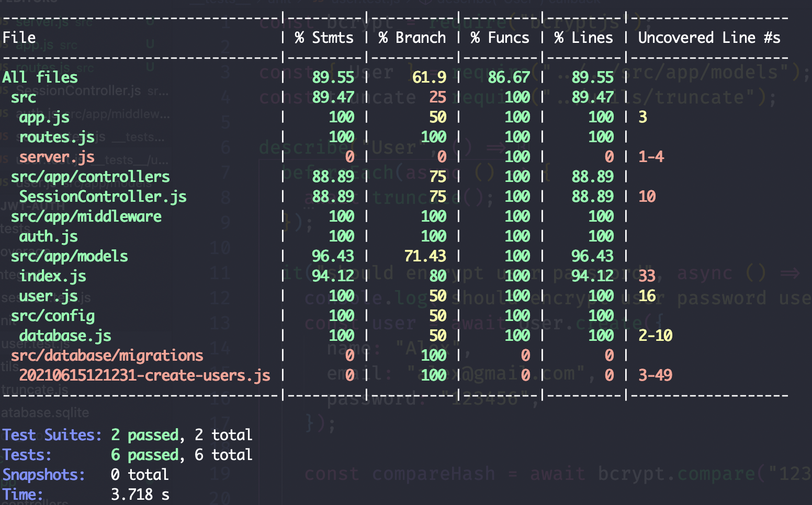Click the % Branch column header
Screen dimensions: 812x505
coord(411,37)
